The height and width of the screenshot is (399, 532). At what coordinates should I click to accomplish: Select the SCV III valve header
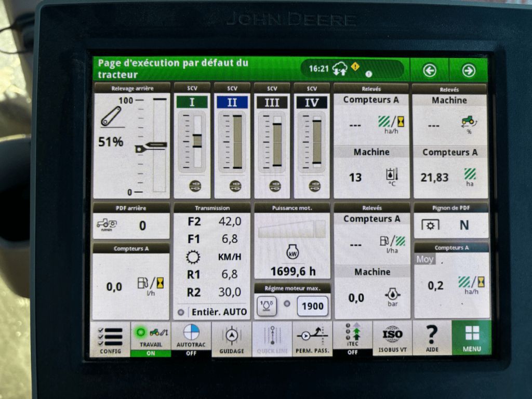click(x=272, y=102)
